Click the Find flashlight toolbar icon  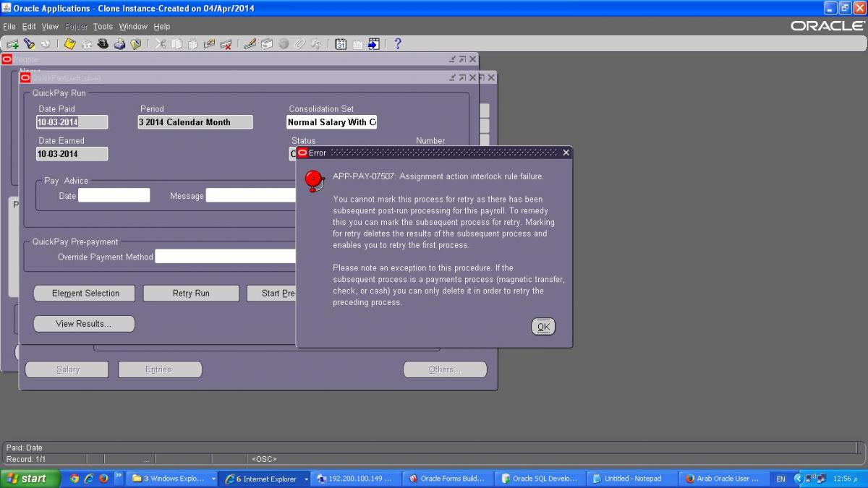click(29, 44)
